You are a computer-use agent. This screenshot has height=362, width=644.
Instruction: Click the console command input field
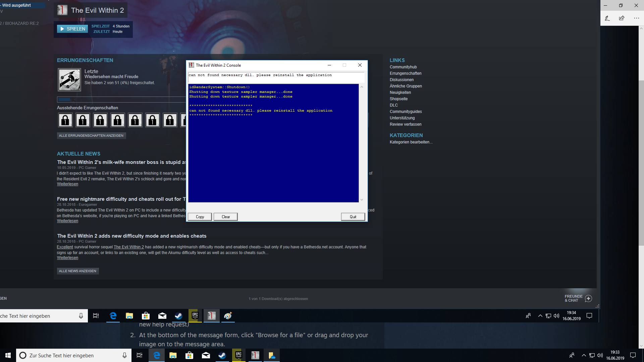click(276, 77)
